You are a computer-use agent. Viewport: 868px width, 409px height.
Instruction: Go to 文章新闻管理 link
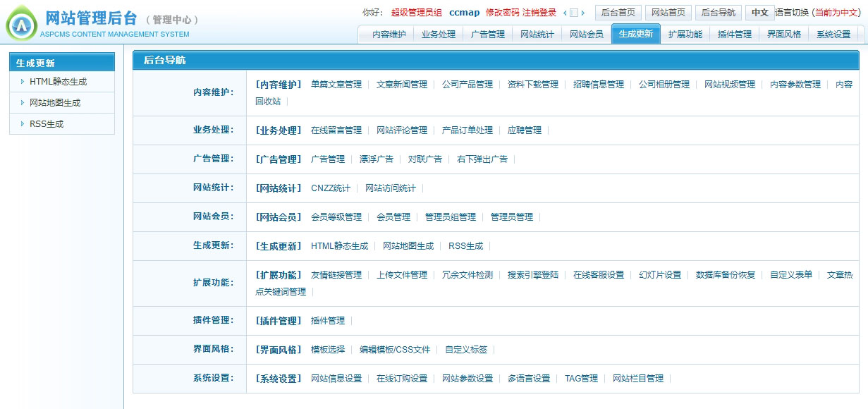(x=401, y=85)
